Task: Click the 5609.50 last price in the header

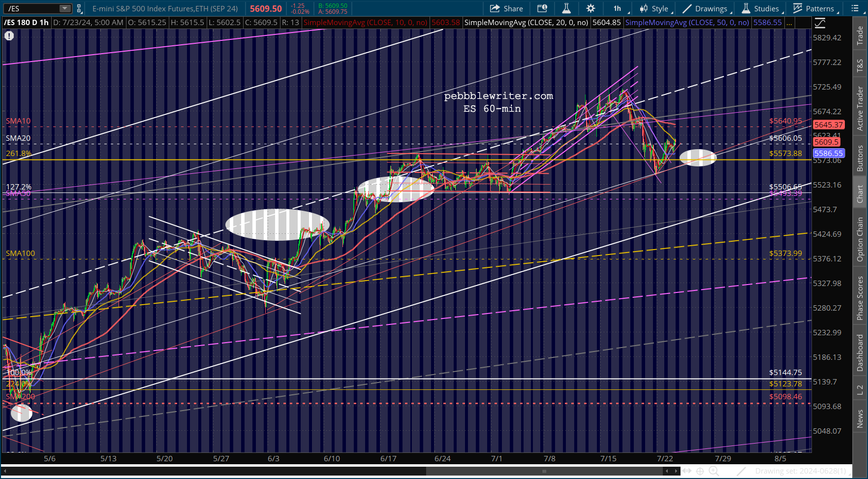Action: tap(266, 9)
